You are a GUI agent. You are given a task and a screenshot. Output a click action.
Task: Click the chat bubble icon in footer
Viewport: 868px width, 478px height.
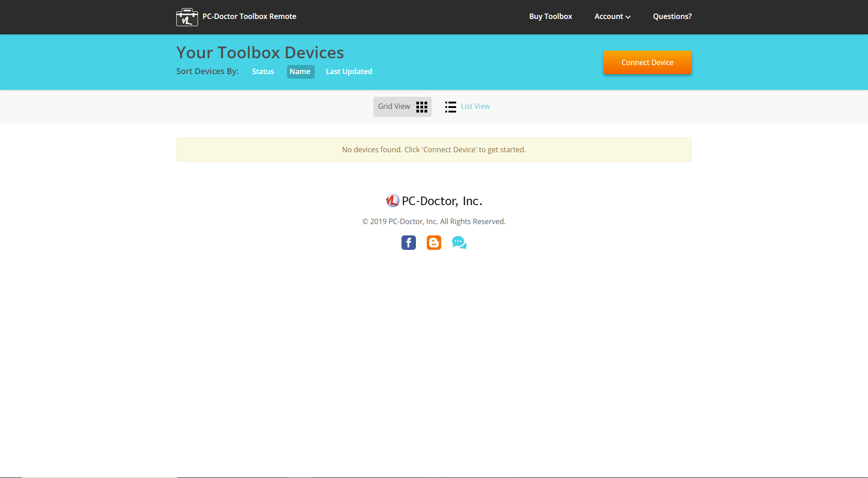pos(459,243)
